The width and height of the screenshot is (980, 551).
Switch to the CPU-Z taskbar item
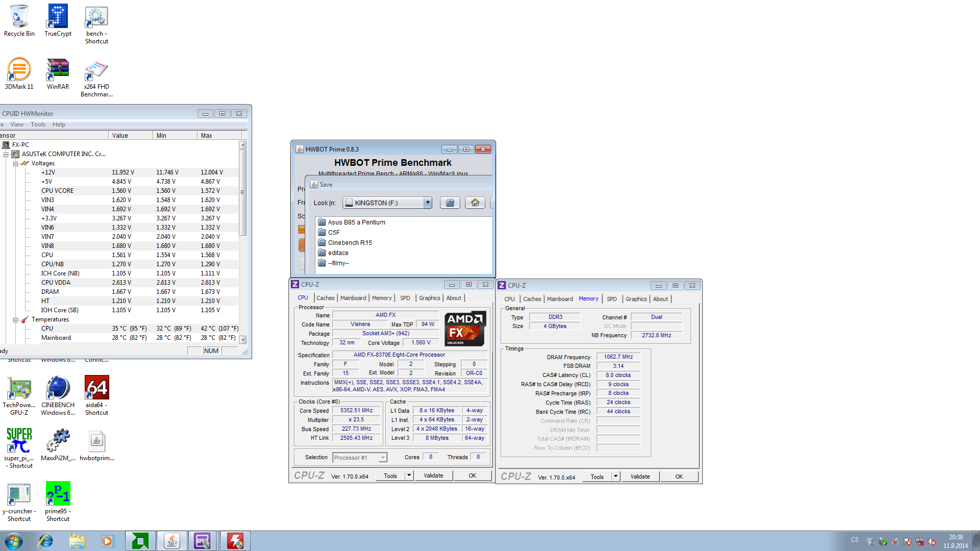203,541
